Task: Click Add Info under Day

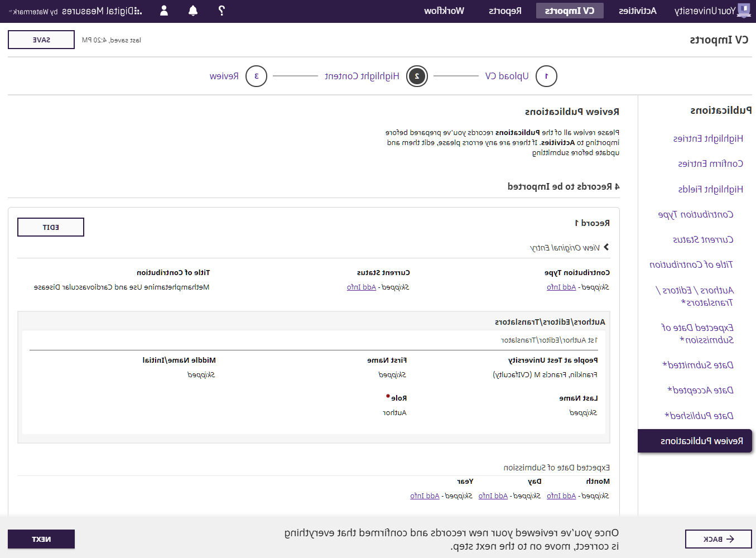Action: click(x=493, y=496)
